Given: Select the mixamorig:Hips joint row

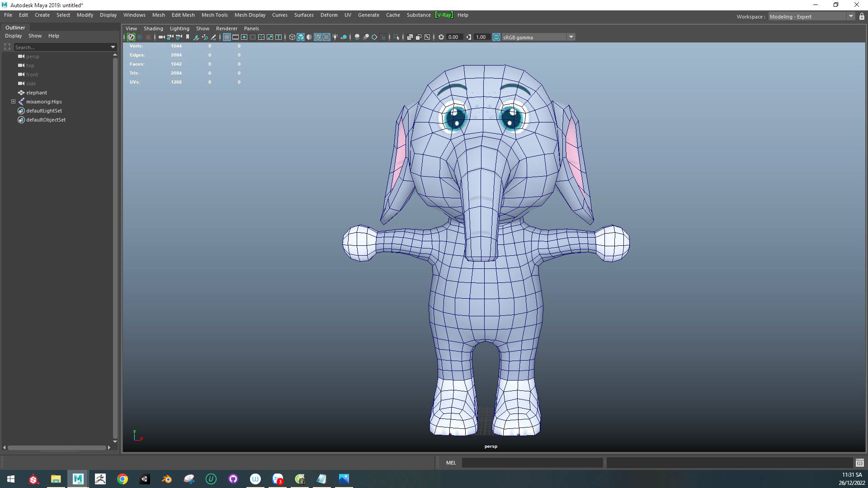Looking at the screenshot, I should [44, 102].
